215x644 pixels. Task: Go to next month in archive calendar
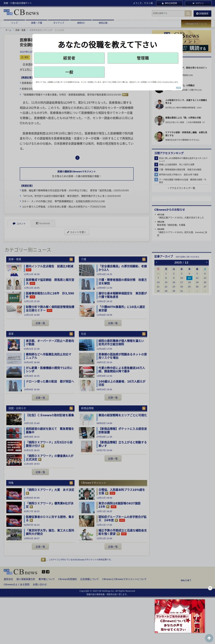pos(206,262)
